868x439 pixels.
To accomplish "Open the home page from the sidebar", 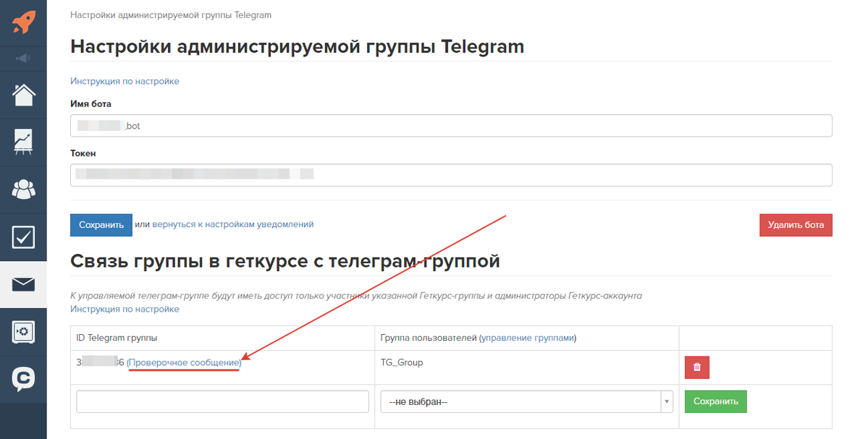I will tap(23, 95).
